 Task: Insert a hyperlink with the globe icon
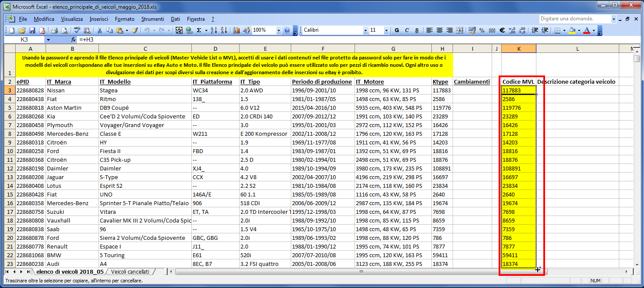(189, 30)
